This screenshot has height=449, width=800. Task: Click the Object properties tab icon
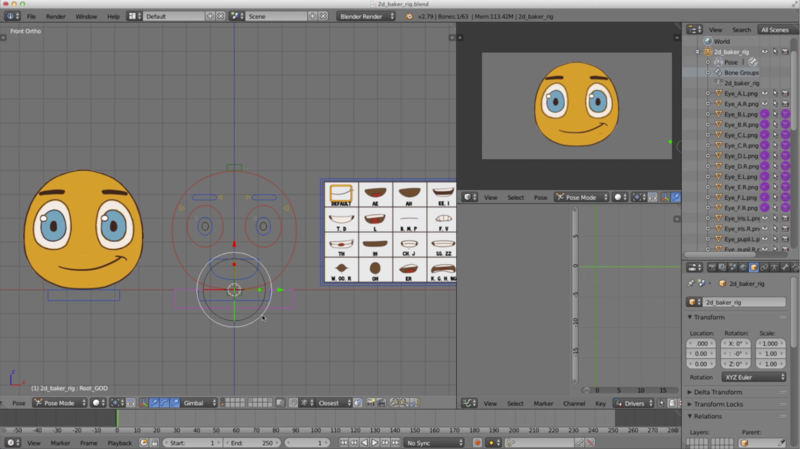click(x=752, y=267)
